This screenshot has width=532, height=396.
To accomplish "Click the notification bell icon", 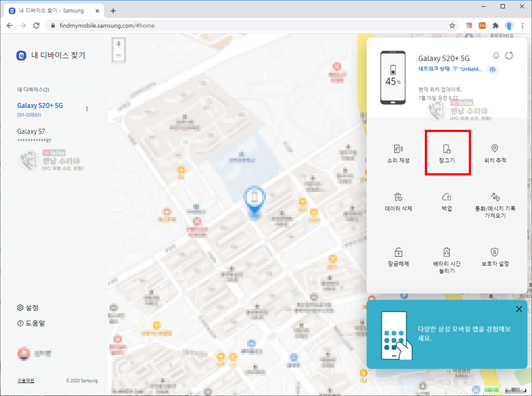I will pos(496,56).
